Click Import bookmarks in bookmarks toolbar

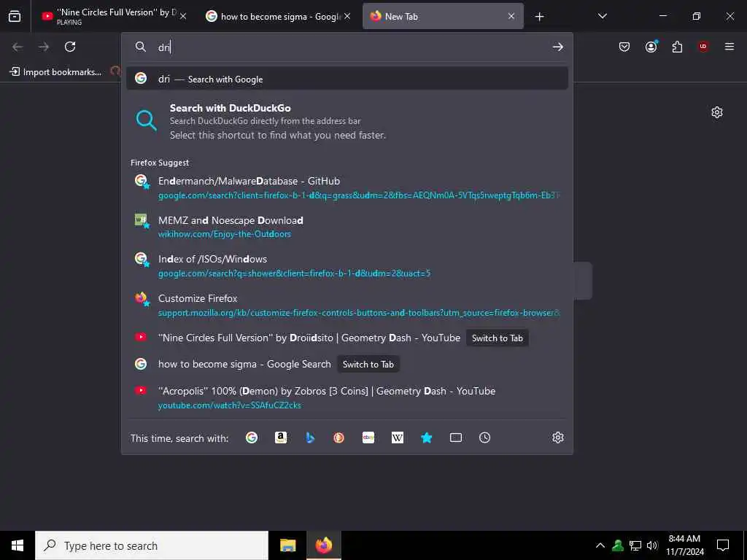click(x=55, y=72)
